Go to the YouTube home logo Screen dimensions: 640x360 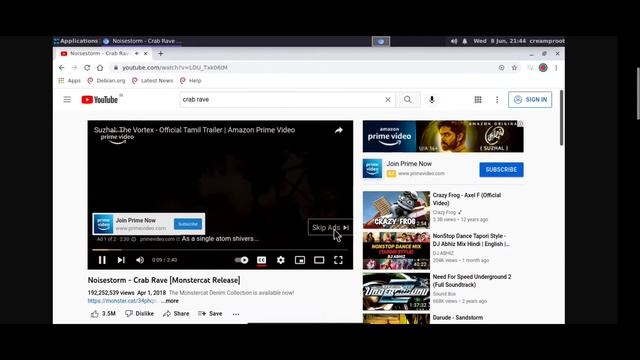click(100, 100)
